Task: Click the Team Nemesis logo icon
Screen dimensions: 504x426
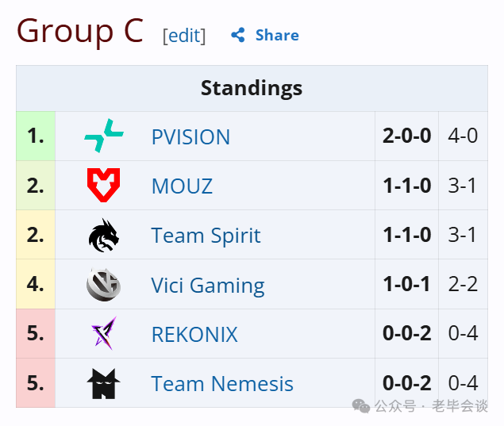Action: (103, 383)
